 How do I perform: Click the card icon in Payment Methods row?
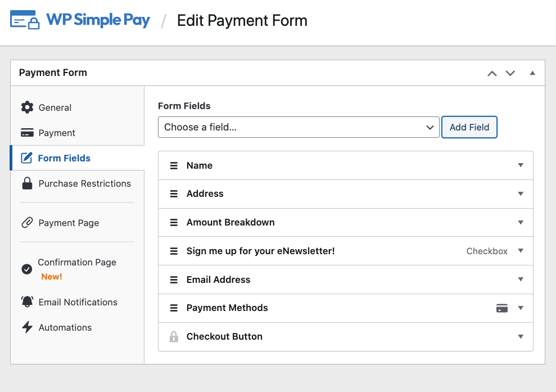(x=502, y=308)
